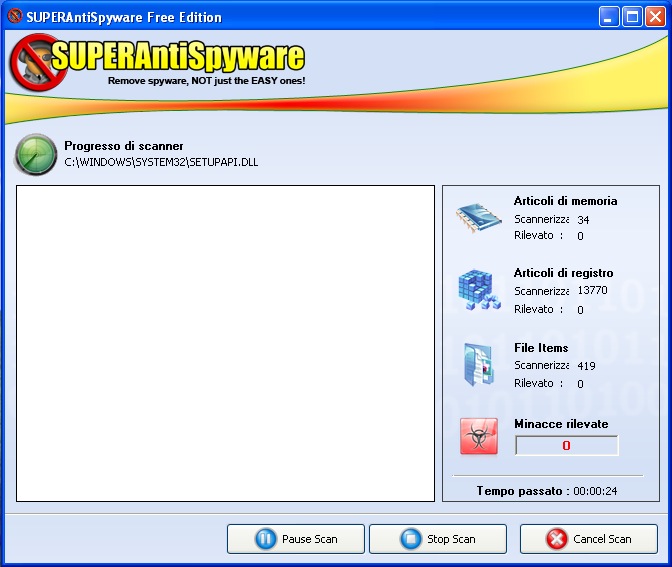Click the File Items folder icon
Viewport: 672px width, 567px height.
pyautogui.click(x=479, y=365)
